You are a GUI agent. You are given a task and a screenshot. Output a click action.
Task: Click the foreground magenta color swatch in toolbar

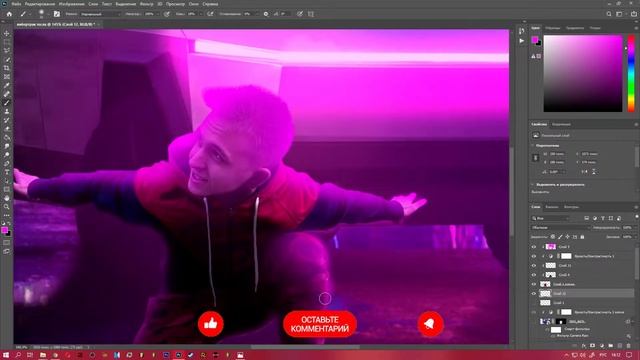pyautogui.click(x=4, y=230)
